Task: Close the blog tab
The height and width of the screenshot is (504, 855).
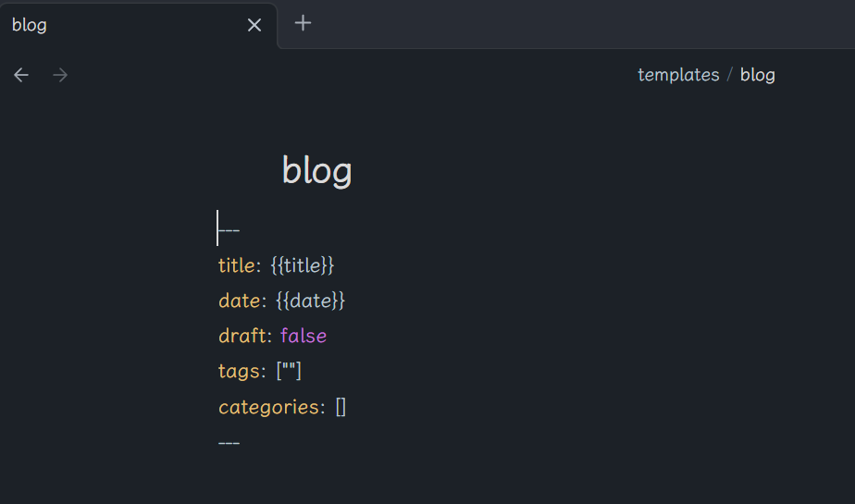Action: click(x=254, y=25)
